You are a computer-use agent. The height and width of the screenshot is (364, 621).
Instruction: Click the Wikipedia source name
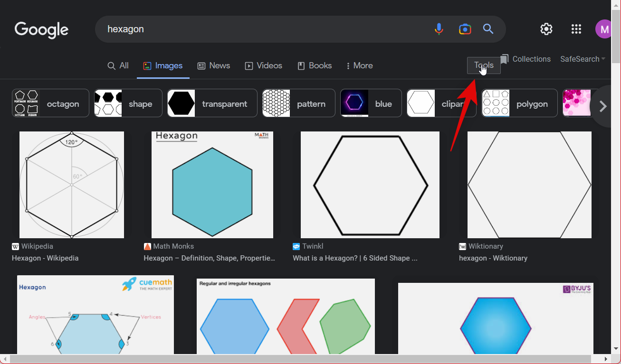coord(37,246)
